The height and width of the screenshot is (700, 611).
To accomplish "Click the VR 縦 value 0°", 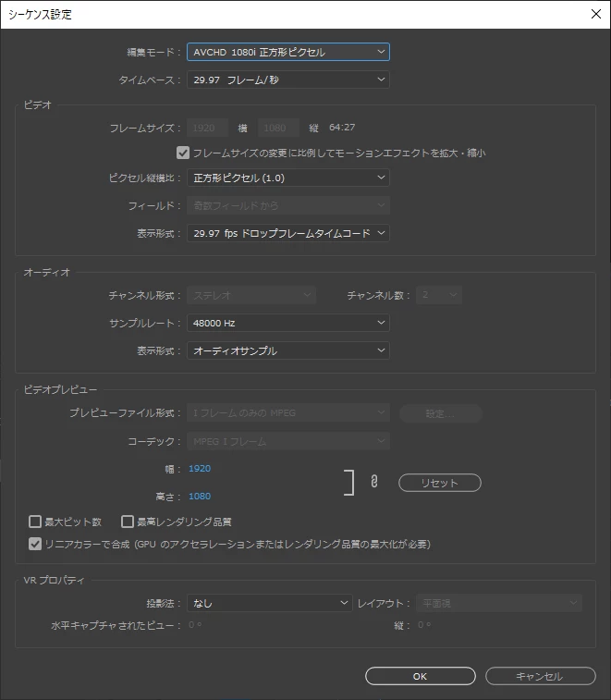I will (x=424, y=625).
